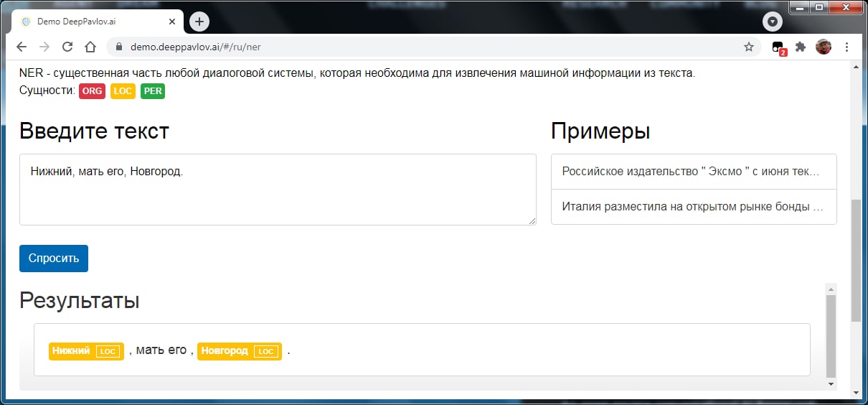Viewport: 868px width, 405px height.
Task: Select example about издательство Эксмо
Action: pyautogui.click(x=694, y=172)
